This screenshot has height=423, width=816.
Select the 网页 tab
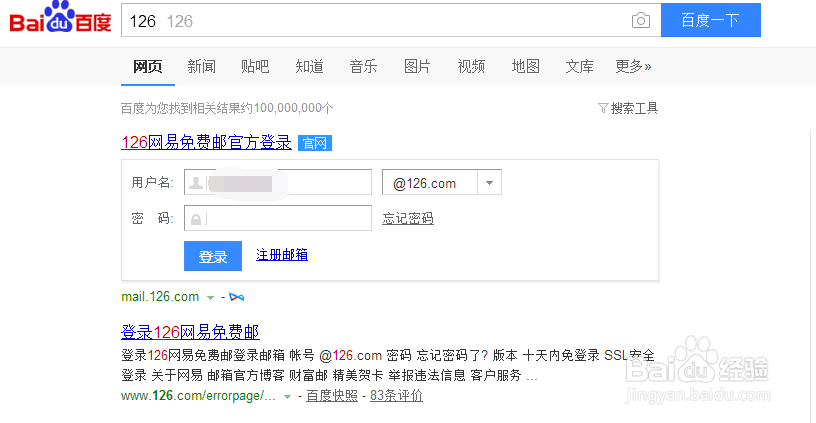[x=148, y=66]
